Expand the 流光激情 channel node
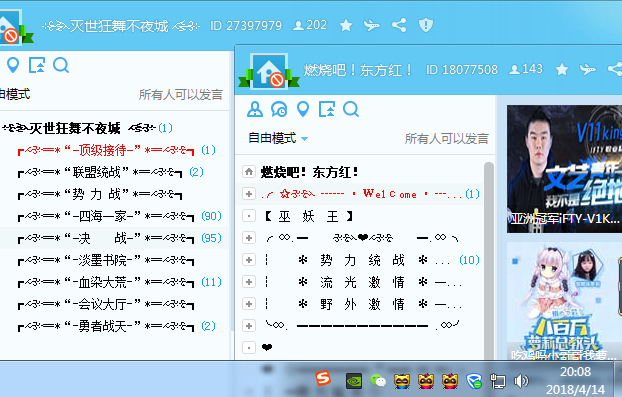Viewport: 622px width, 397px height. tap(249, 282)
